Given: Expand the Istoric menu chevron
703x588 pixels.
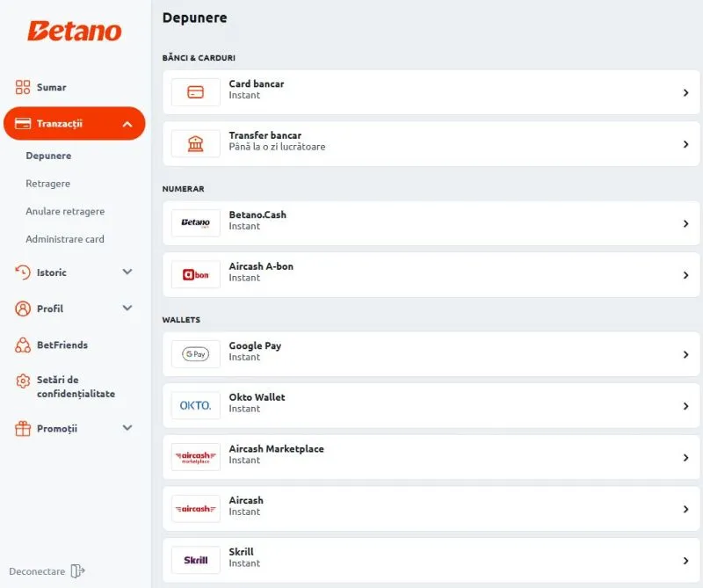Looking at the screenshot, I should 127,272.
